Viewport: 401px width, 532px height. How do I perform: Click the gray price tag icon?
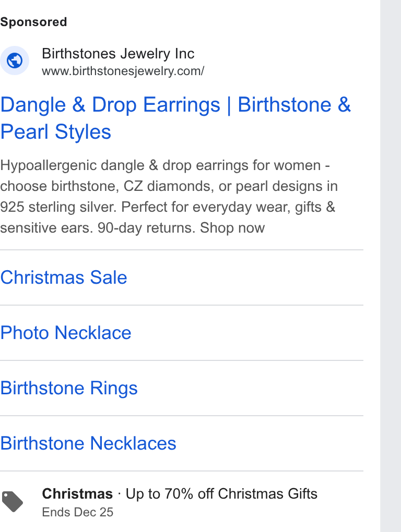point(13,501)
